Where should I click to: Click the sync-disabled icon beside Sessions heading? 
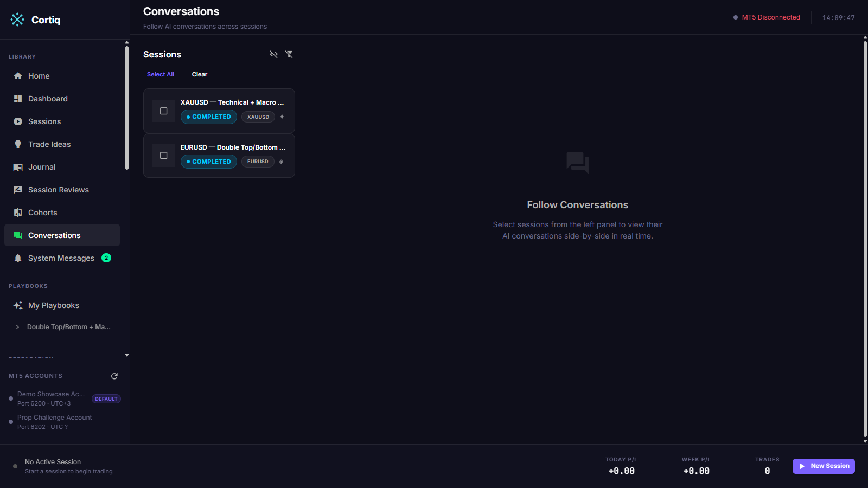pyautogui.click(x=273, y=54)
